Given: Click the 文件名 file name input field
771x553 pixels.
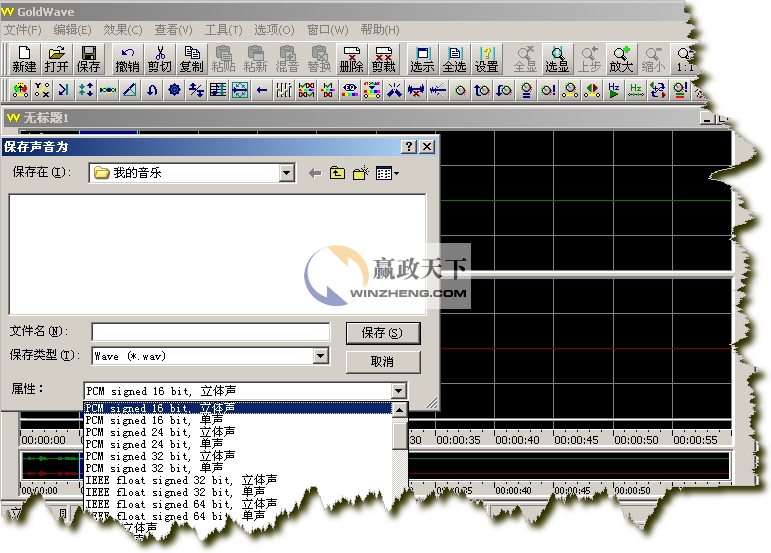Looking at the screenshot, I should [x=210, y=332].
